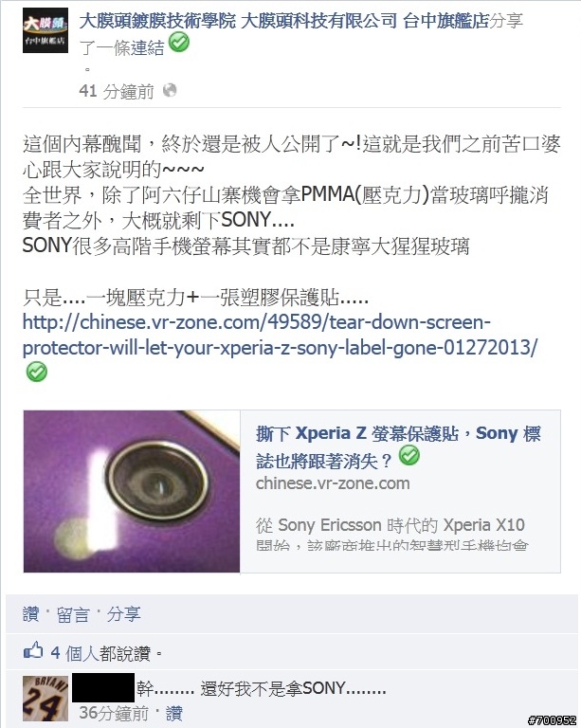The image size is (581, 728).
Task: Click the page profile picture avatar
Action: (45, 30)
